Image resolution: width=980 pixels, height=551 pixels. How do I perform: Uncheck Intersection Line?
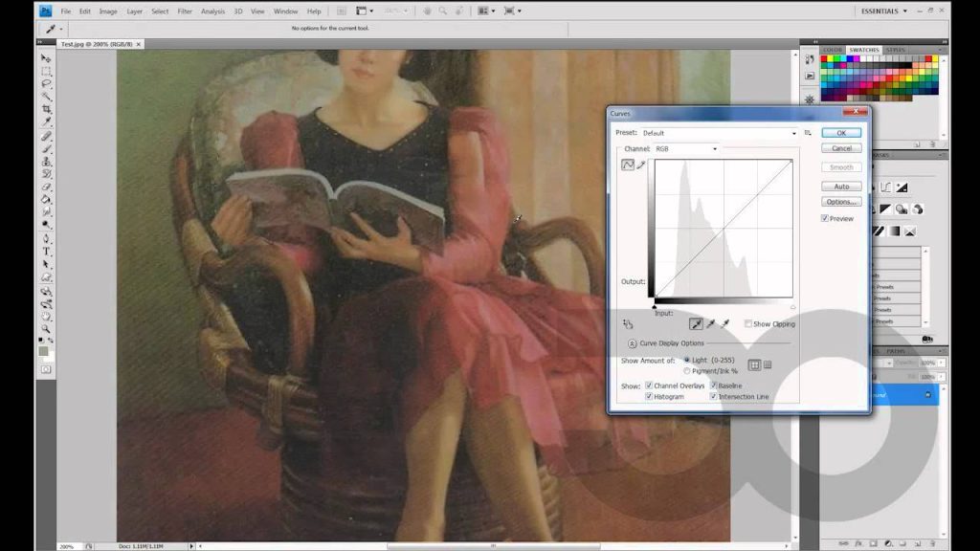[x=713, y=397]
